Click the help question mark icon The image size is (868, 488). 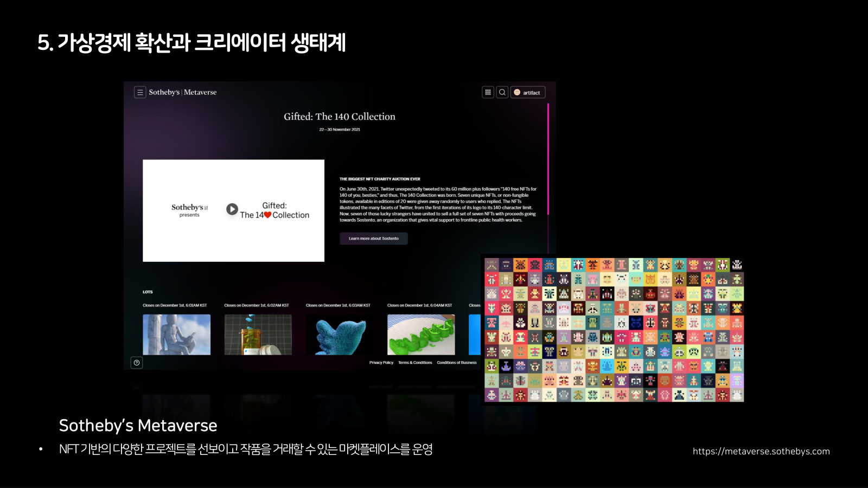point(137,363)
